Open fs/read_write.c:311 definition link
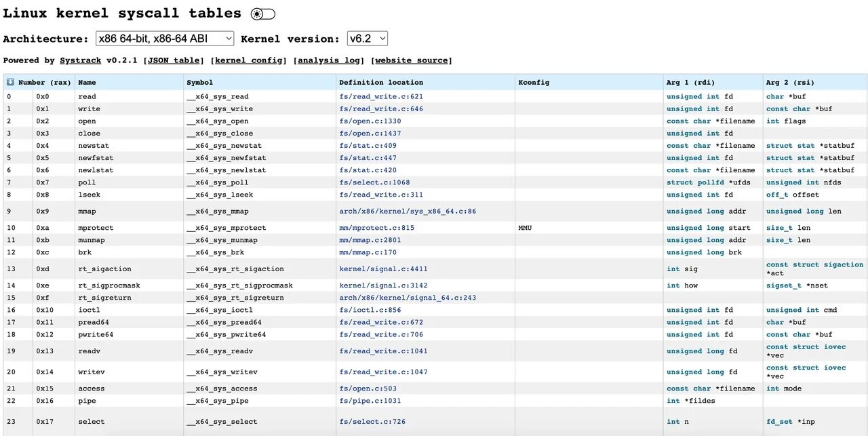The height and width of the screenshot is (436, 868). [381, 194]
